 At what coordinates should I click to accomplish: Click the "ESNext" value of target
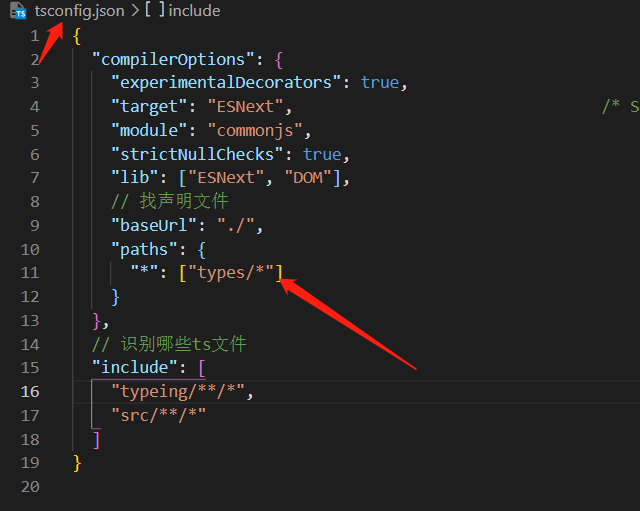(245, 107)
